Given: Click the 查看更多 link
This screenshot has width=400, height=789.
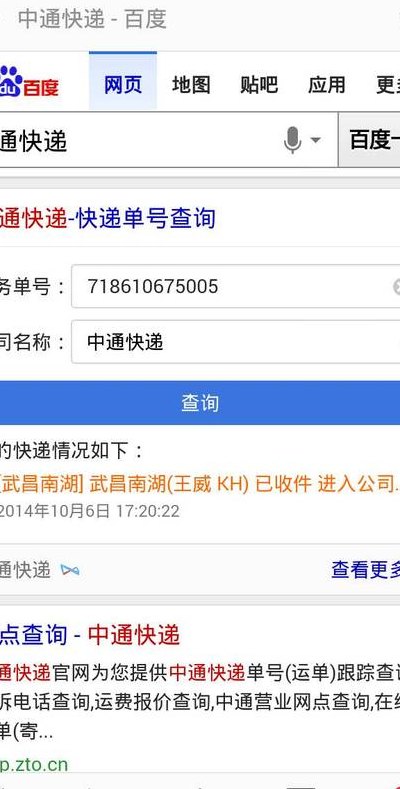Looking at the screenshot, I should [365, 570].
